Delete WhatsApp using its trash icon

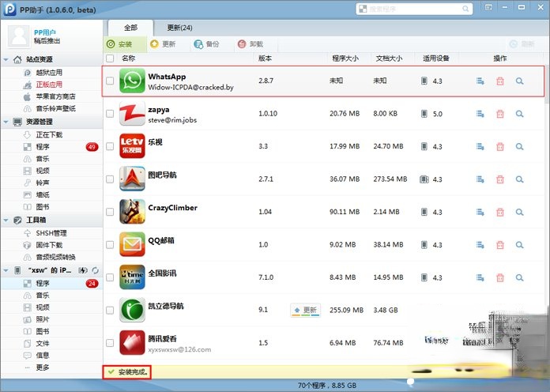click(x=500, y=81)
